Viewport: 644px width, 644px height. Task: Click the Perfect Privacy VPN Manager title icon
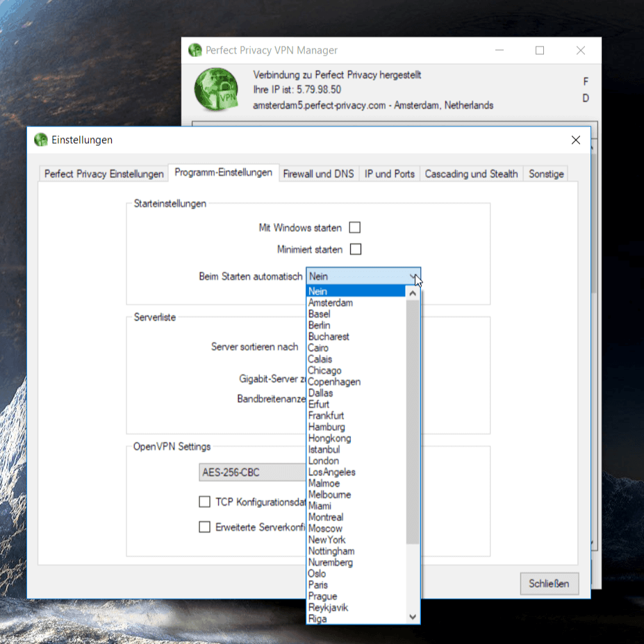coord(195,50)
